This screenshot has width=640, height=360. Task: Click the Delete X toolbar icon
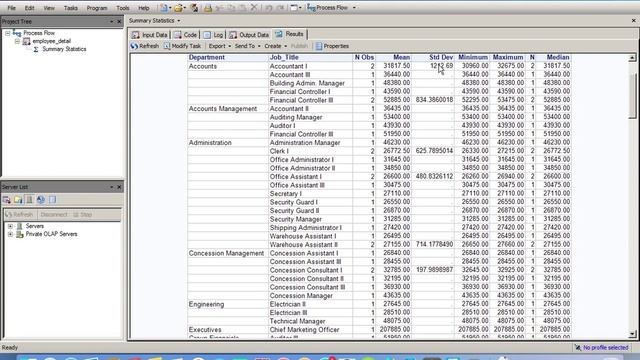[254, 7]
